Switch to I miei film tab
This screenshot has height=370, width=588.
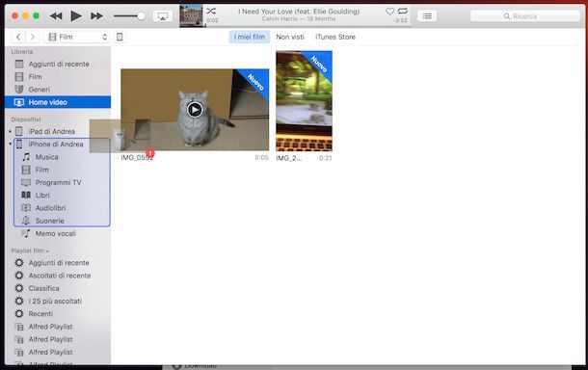[x=250, y=37]
